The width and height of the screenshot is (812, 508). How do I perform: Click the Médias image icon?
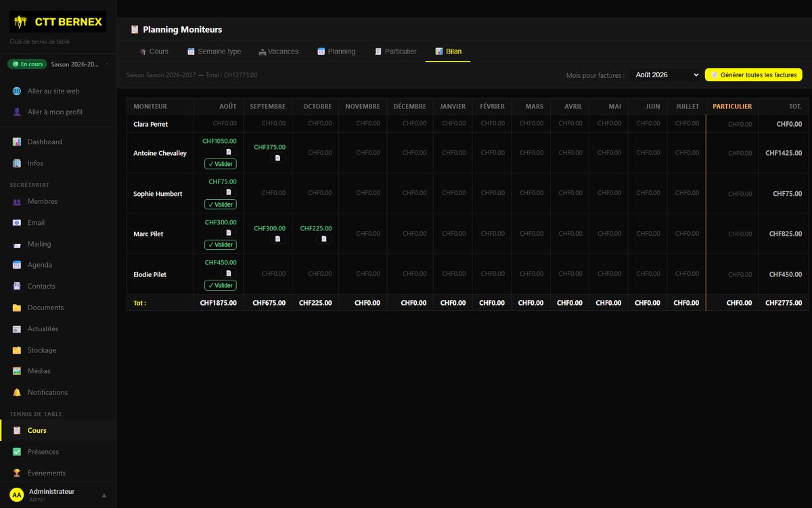[17, 371]
